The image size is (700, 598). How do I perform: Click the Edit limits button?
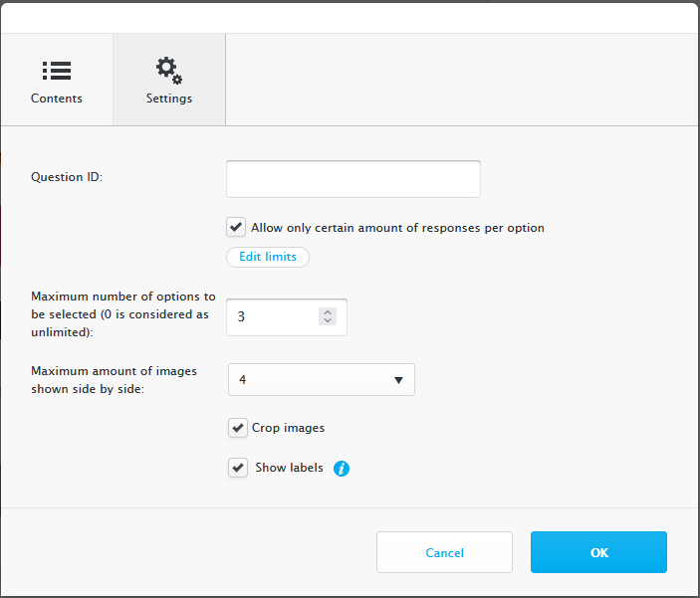click(x=268, y=257)
